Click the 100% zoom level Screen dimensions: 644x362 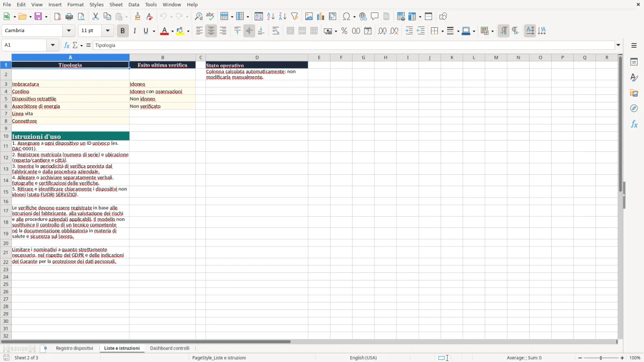pyautogui.click(x=634, y=358)
